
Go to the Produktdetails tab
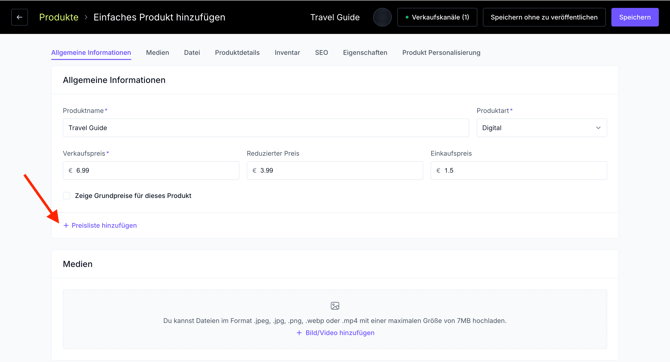(x=237, y=53)
